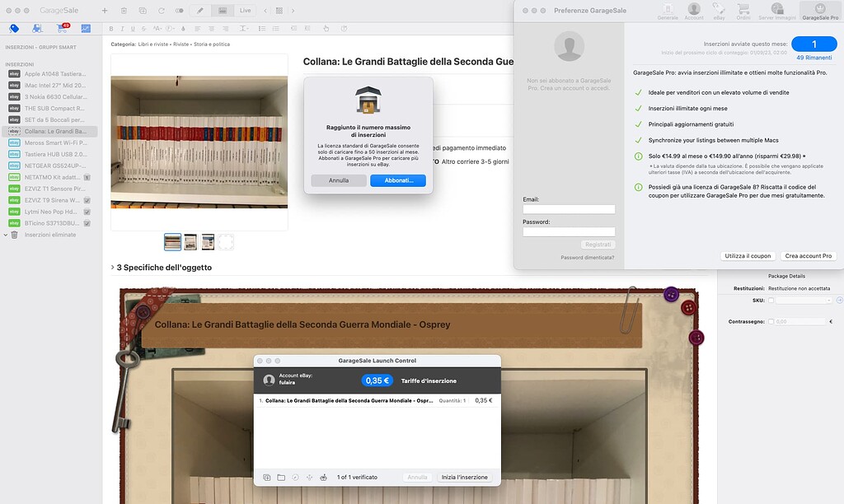Image resolution: width=844 pixels, height=504 pixels.
Task: Insert a numbered list in the editor
Action: click(x=275, y=29)
